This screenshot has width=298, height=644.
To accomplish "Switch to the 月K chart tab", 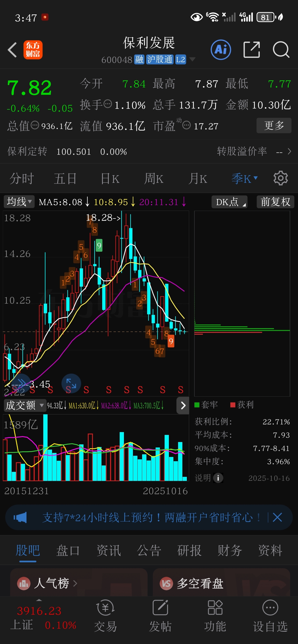I will tap(197, 179).
